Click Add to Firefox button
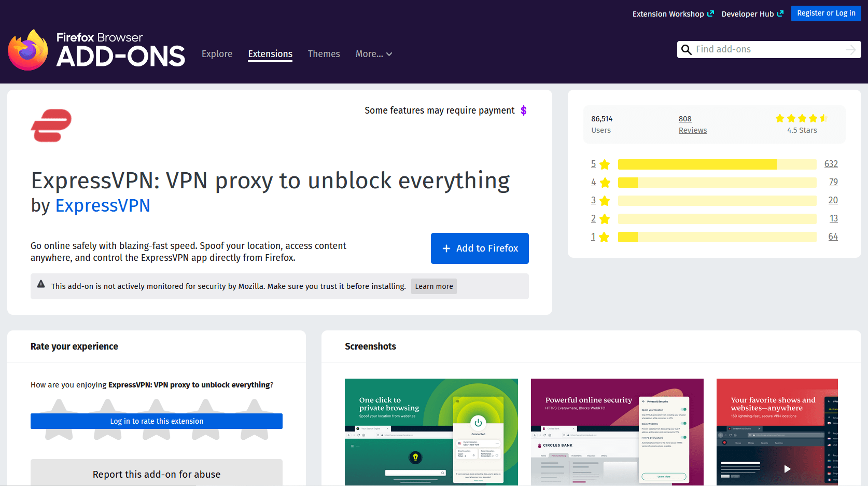Screen dimensions: 868x486 [480, 248]
